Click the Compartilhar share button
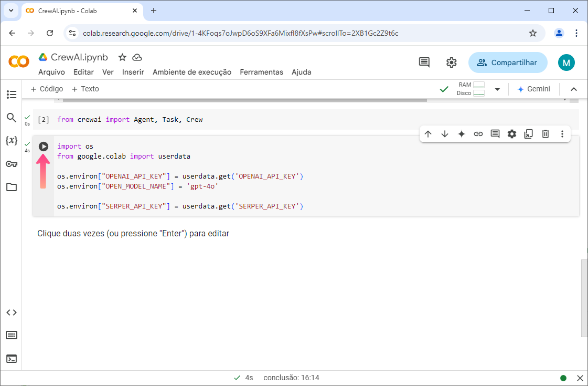588x386 pixels. pyautogui.click(x=508, y=62)
